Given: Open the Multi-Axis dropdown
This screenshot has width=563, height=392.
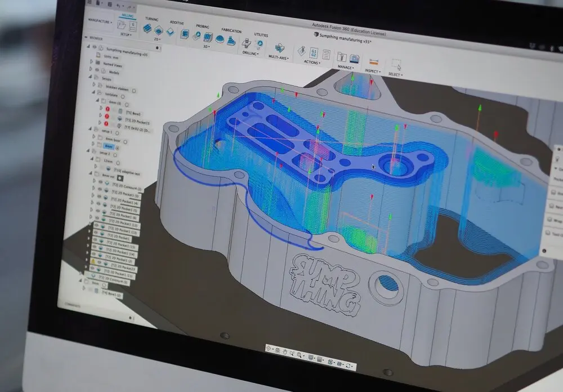Looking at the screenshot, I should (x=279, y=57).
